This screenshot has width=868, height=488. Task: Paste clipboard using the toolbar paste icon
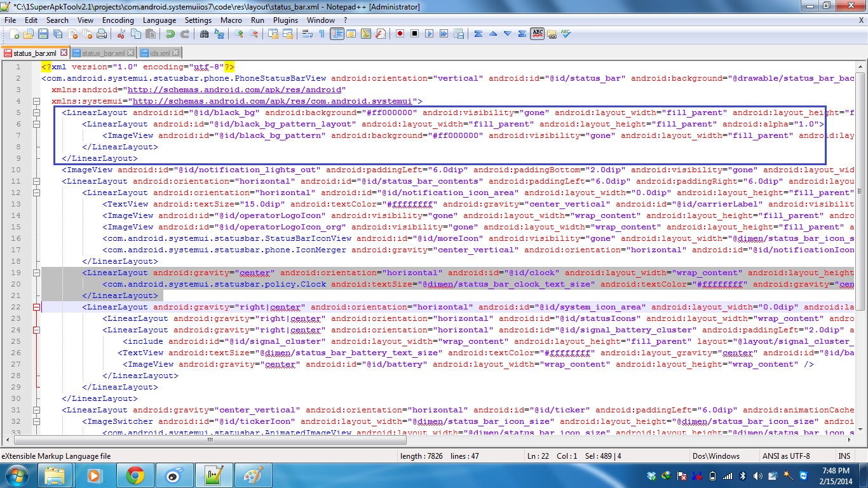click(150, 34)
